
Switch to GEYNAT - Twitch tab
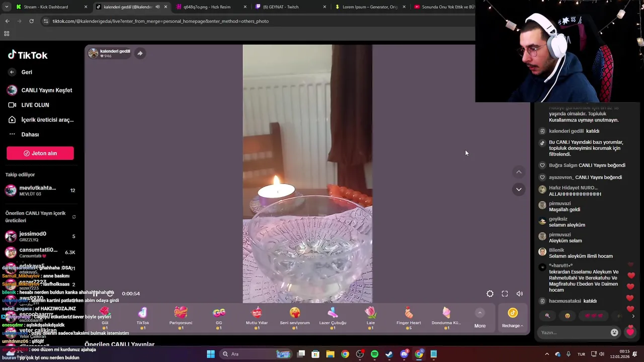[x=291, y=7]
